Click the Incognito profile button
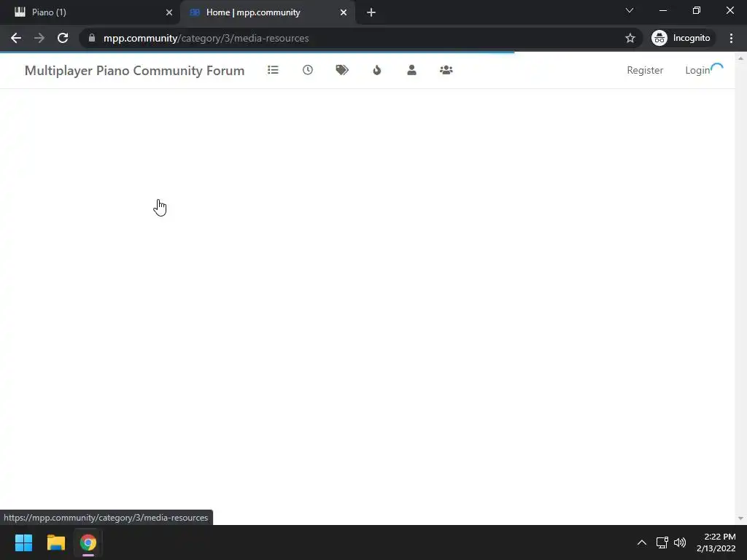This screenshot has height=560, width=747. tap(681, 38)
